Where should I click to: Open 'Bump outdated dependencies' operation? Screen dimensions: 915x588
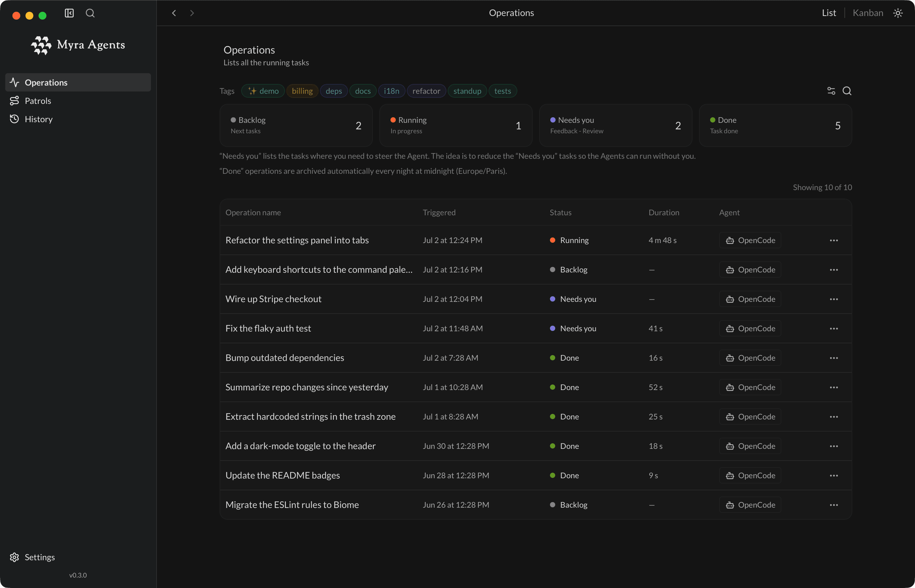285,358
